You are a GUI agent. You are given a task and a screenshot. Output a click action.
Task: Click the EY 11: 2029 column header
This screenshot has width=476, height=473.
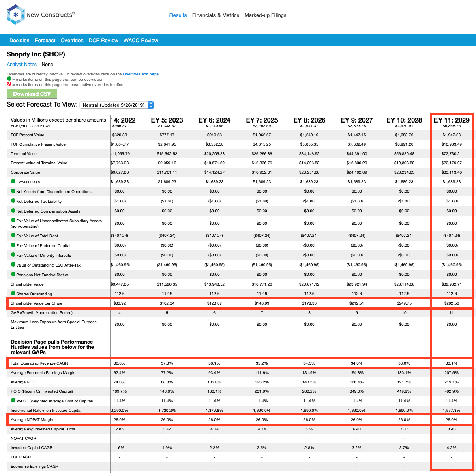point(451,120)
